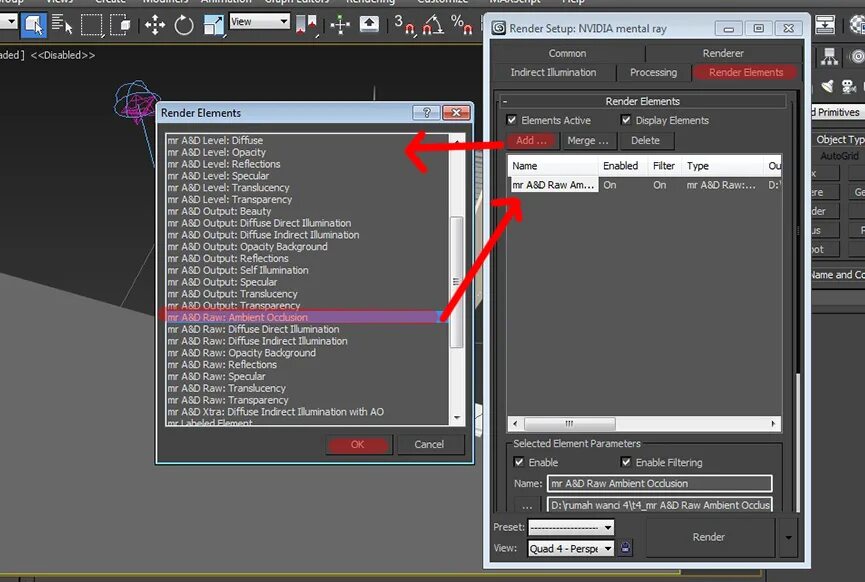This screenshot has height=582, width=865.
Task: Open the Rendering menu
Action: point(370,2)
